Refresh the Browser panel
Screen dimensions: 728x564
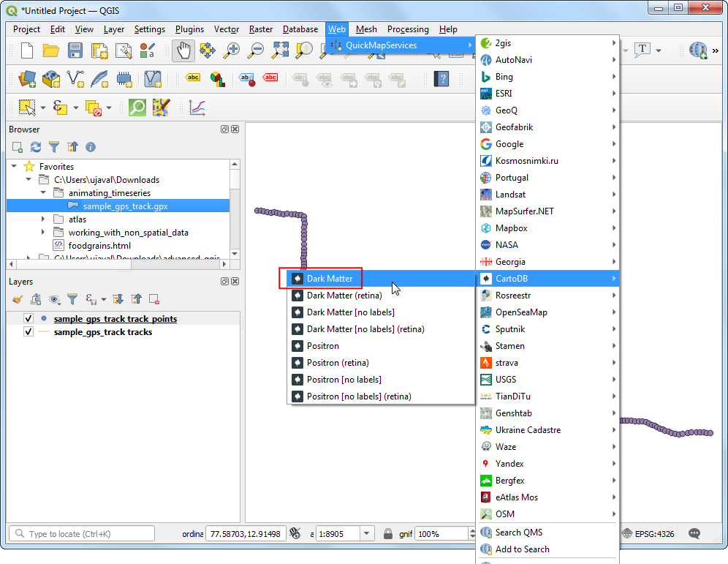tap(36, 147)
